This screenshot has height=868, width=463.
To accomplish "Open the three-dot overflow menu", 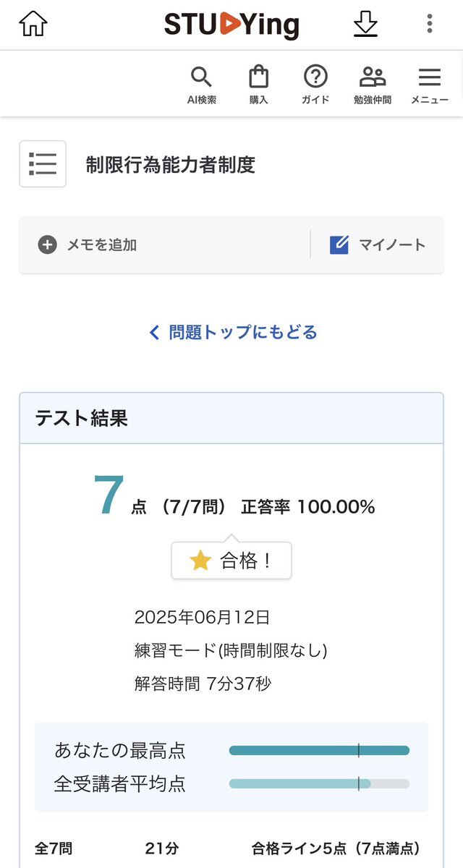I will pos(430,24).
